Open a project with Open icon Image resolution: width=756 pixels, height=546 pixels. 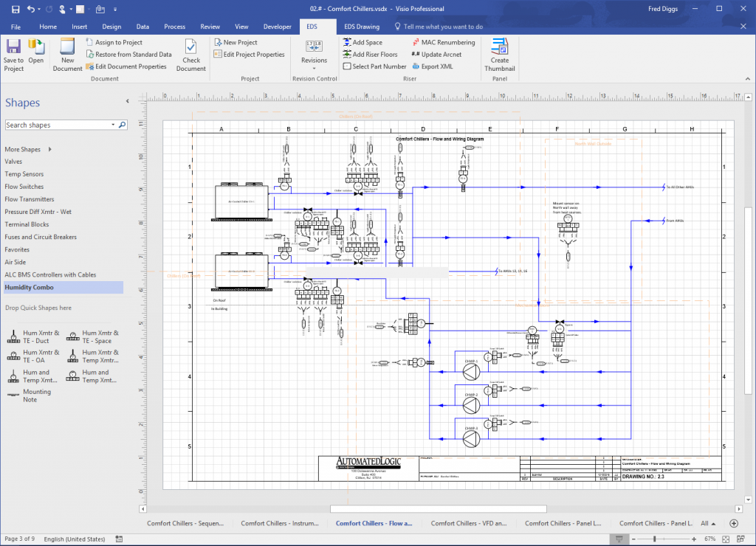tap(35, 51)
